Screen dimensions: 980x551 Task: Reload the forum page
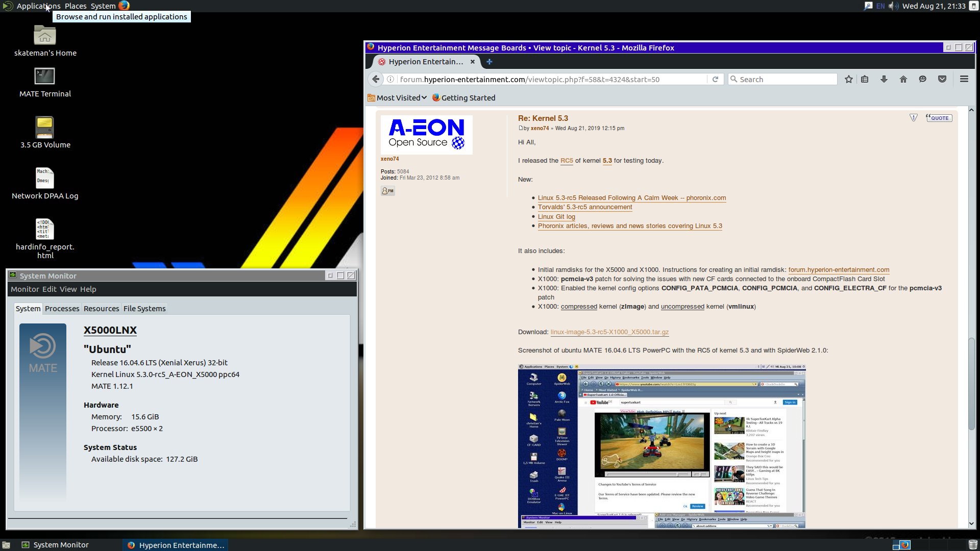[715, 79]
